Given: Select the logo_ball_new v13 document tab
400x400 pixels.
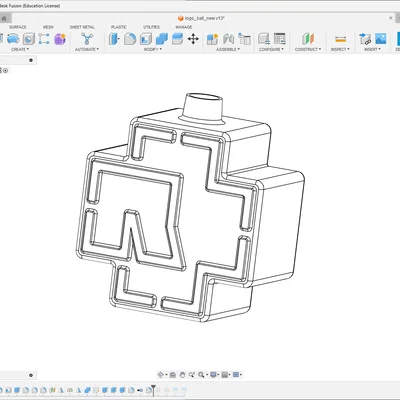Looking at the screenshot, I should pos(201,18).
